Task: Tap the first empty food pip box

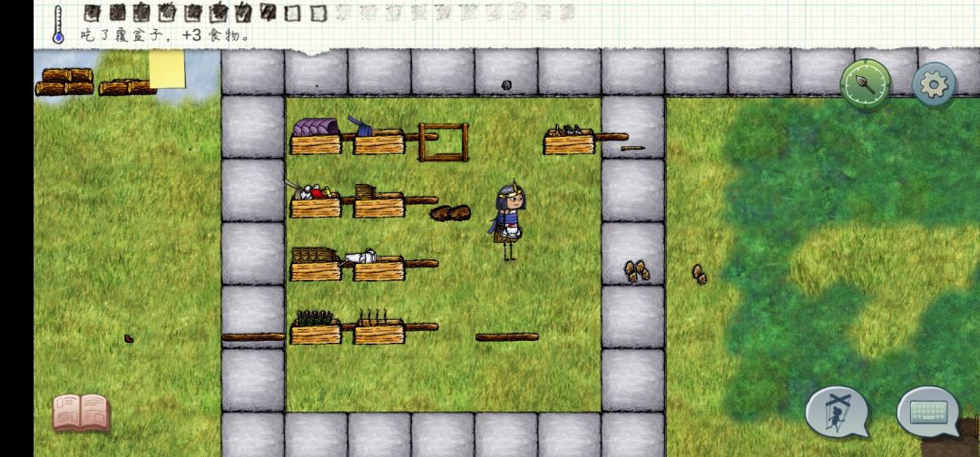Action: [294, 13]
